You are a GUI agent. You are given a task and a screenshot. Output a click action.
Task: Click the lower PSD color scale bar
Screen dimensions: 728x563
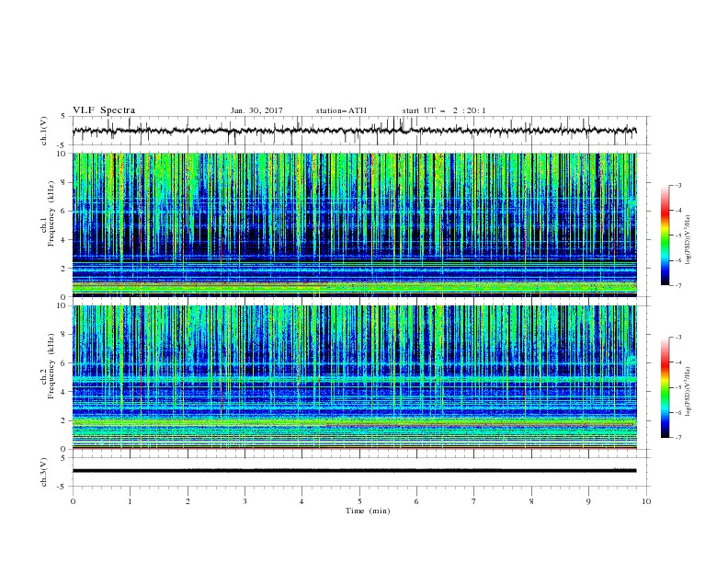coord(665,387)
